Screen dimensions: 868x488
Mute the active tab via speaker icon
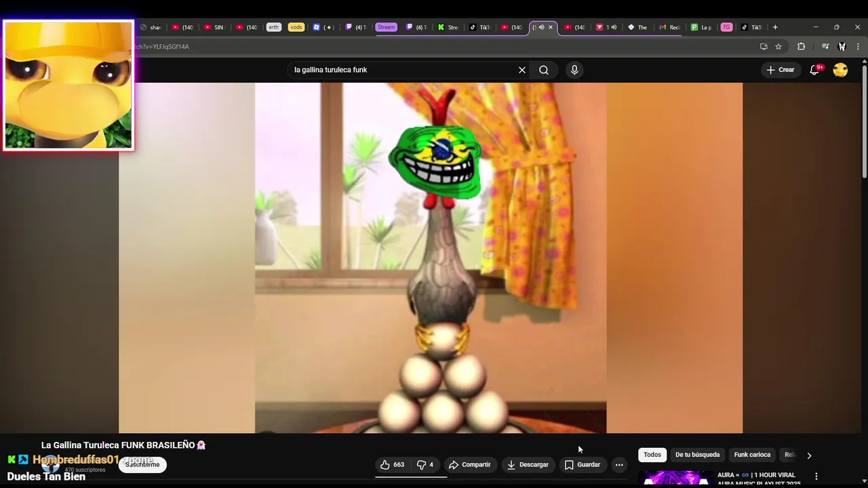(x=541, y=27)
